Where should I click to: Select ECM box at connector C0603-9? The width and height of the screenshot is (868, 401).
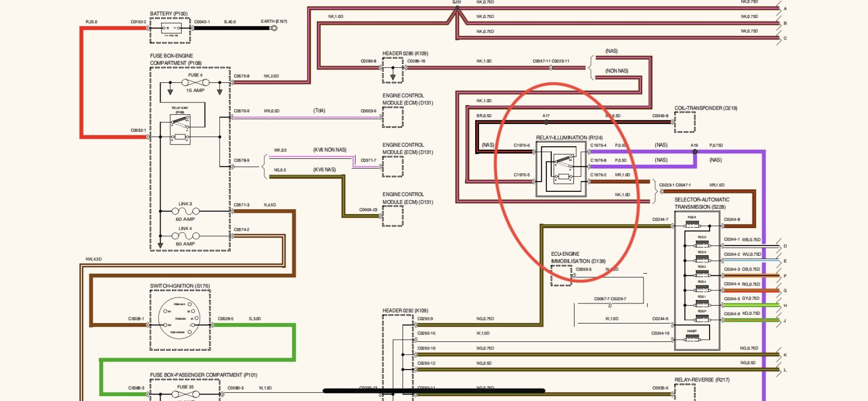point(393,117)
